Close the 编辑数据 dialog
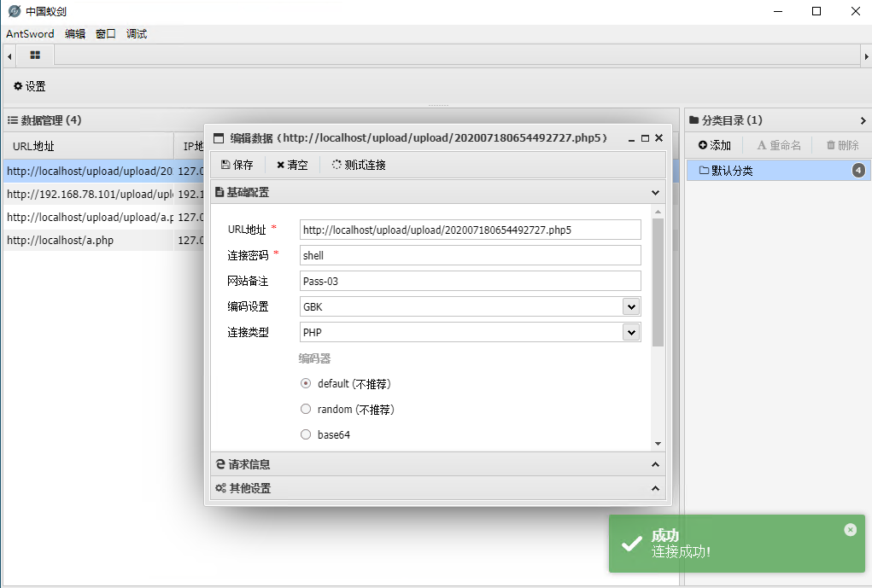The image size is (872, 588). 659,138
